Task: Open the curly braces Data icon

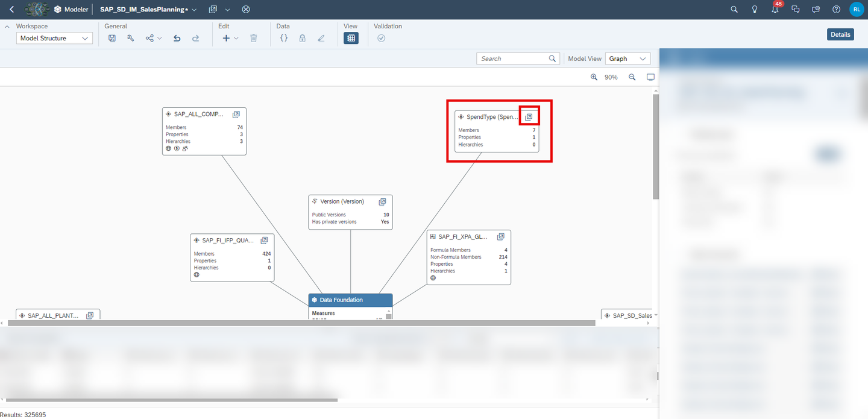Action: point(284,38)
